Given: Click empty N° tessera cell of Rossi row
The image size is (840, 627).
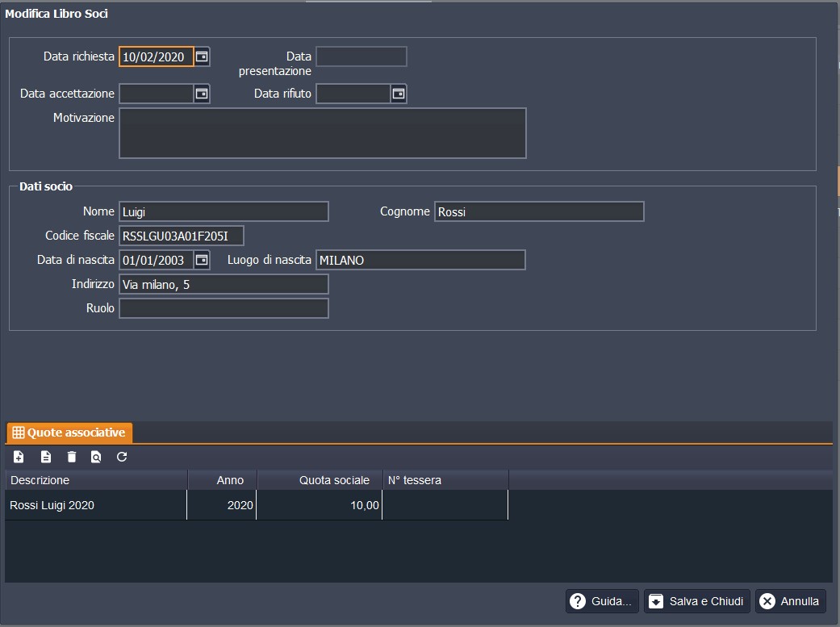Looking at the screenshot, I should point(445,505).
